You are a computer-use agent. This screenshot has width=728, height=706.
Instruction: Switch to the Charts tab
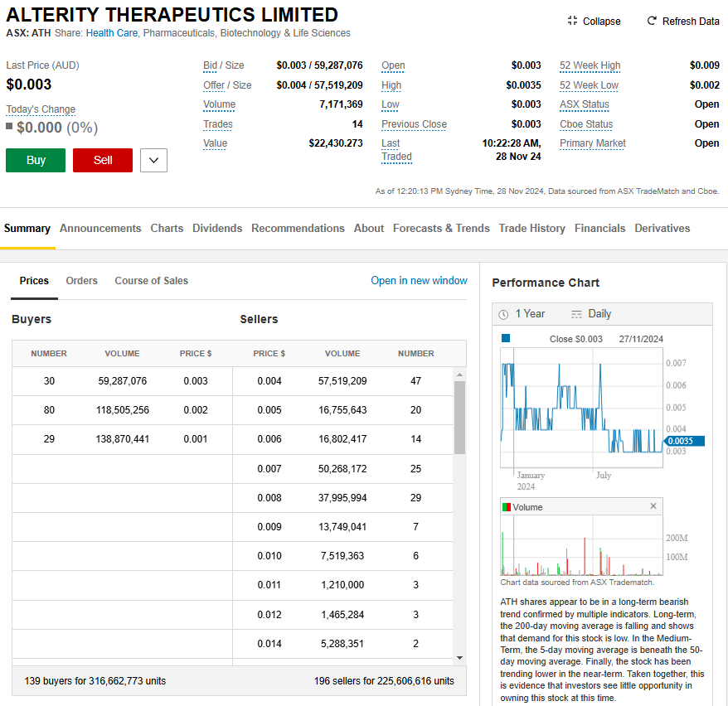coord(167,228)
